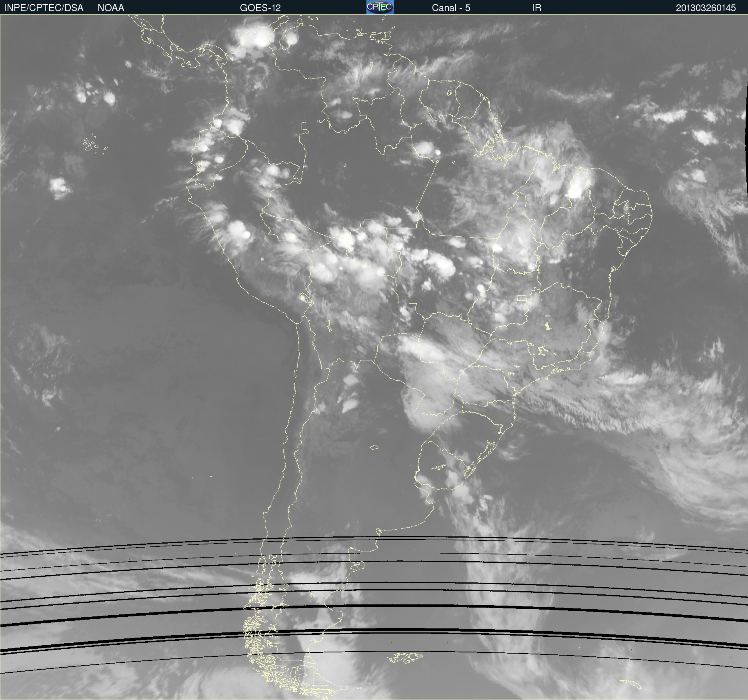Select the 201303260145 timestamp text
The width and height of the screenshot is (748, 700).
(706, 8)
